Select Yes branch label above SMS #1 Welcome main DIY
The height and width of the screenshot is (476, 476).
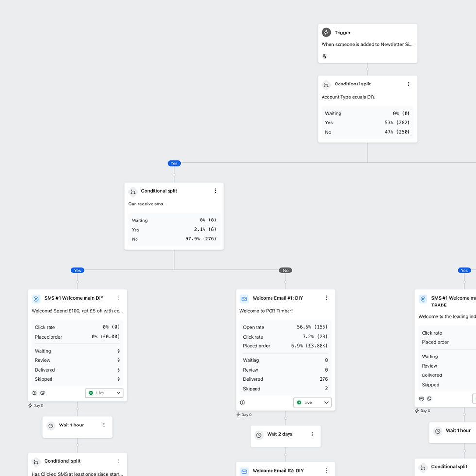(x=77, y=271)
